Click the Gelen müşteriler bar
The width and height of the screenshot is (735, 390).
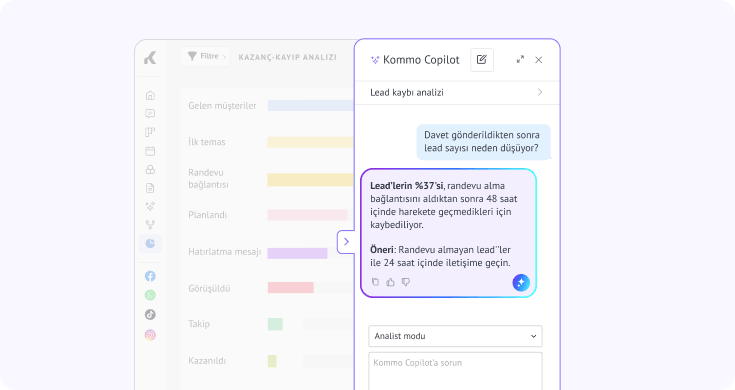(x=310, y=105)
